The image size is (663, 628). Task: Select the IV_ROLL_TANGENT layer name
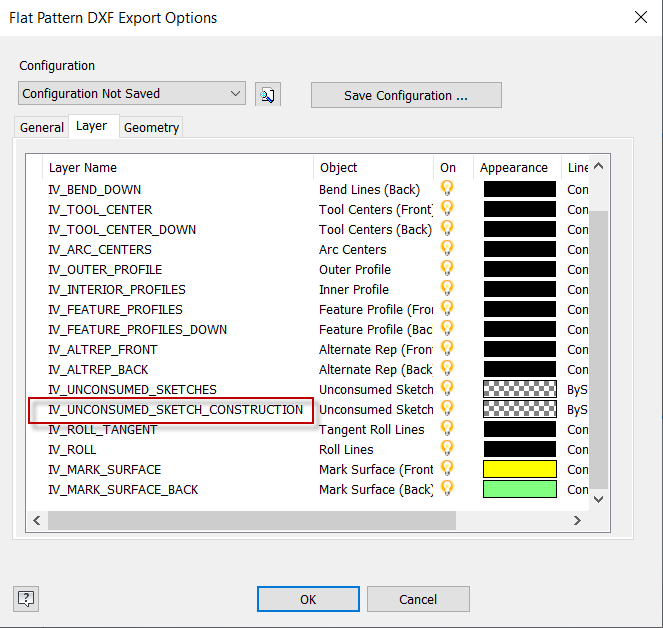102,430
